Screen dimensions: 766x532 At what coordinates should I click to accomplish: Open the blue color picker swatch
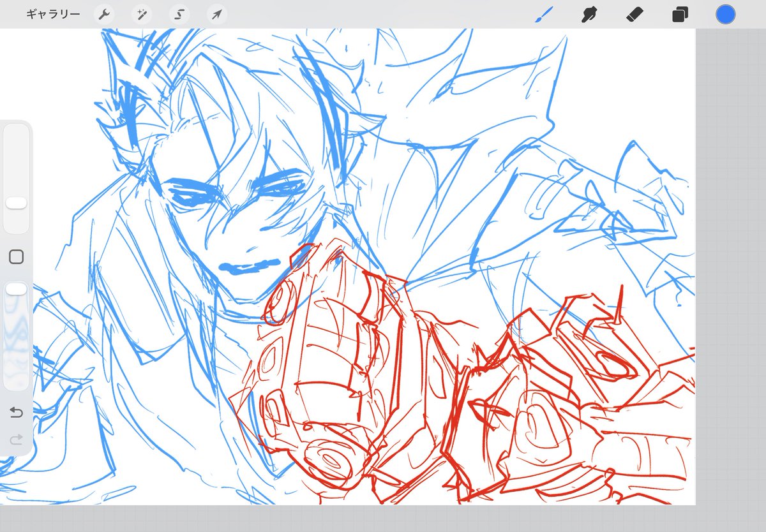[725, 14]
